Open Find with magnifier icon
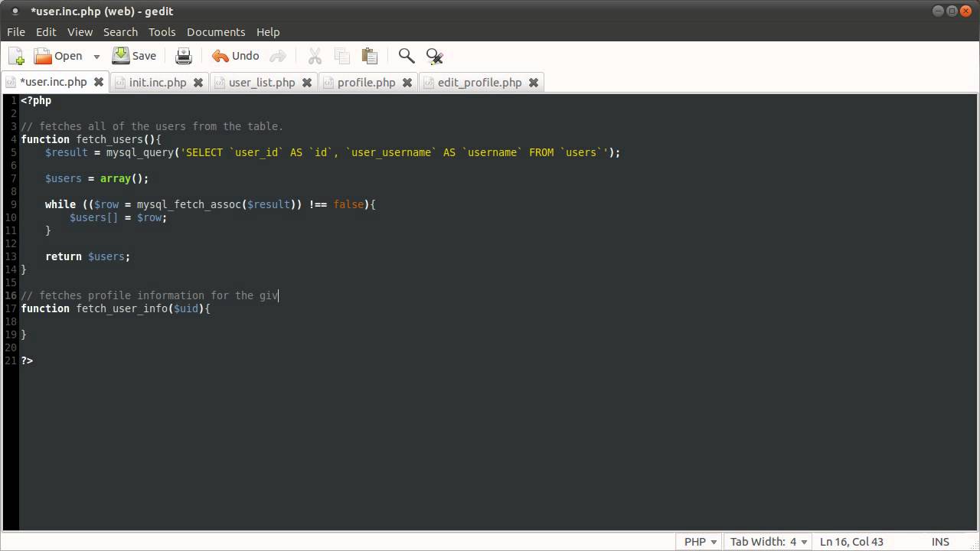This screenshot has height=551, width=980. point(407,56)
